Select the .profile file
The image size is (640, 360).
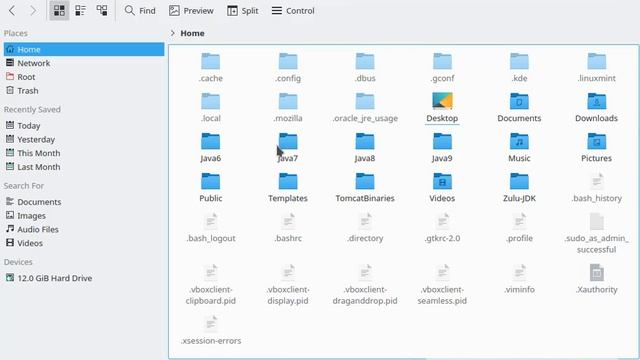point(519,227)
